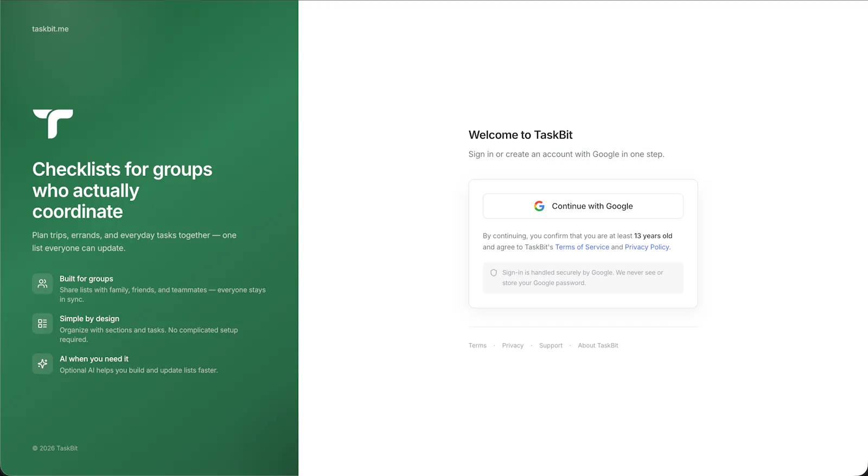This screenshot has width=868, height=476.
Task: Click the Welcome to TaskBit heading
Action: pos(520,135)
